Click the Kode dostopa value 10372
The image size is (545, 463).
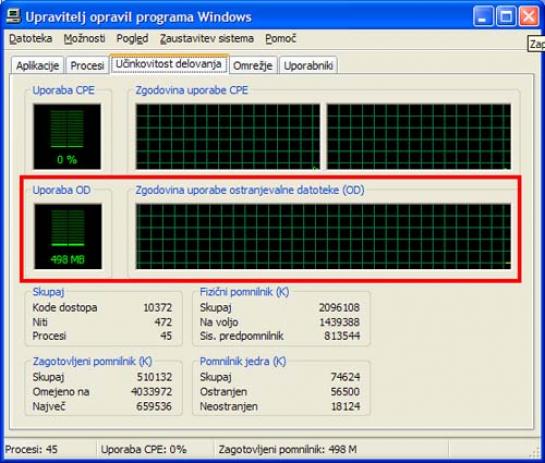click(157, 308)
